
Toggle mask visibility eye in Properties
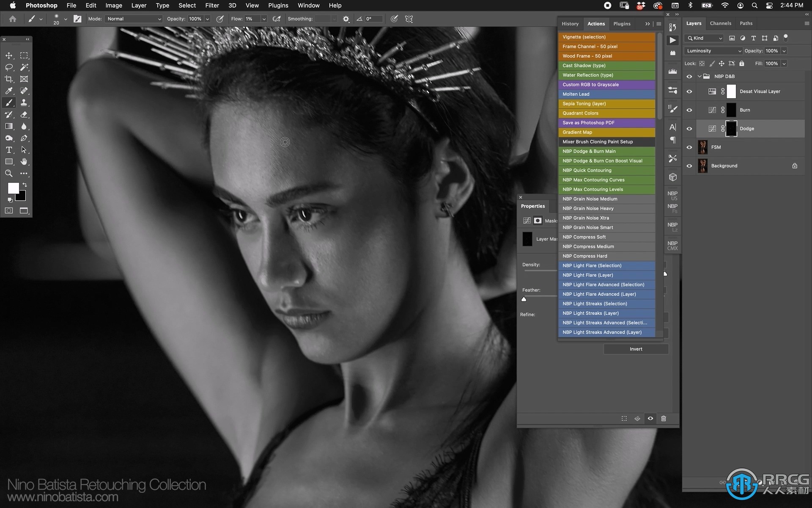click(650, 418)
